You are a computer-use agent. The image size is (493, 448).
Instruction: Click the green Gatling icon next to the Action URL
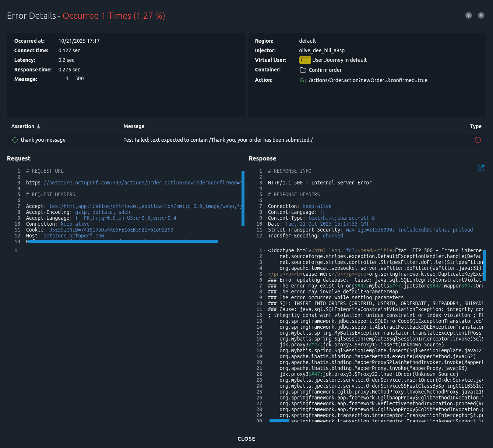coord(303,80)
